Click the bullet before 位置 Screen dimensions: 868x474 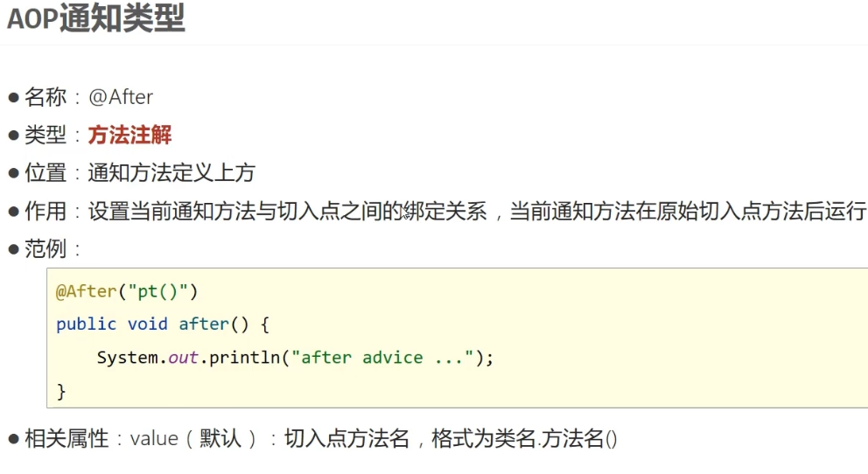14,174
